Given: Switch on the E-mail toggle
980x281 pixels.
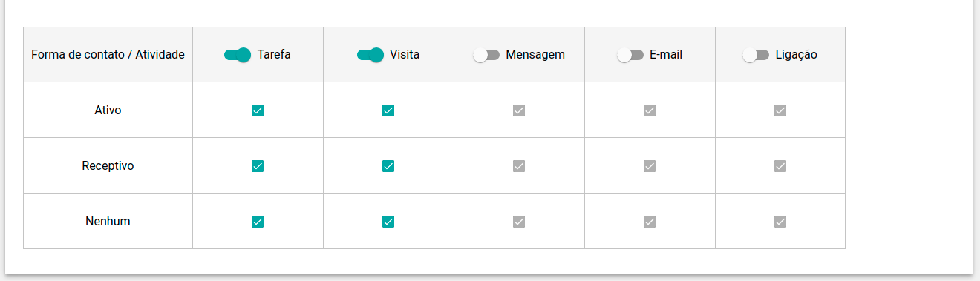Looking at the screenshot, I should (630, 55).
